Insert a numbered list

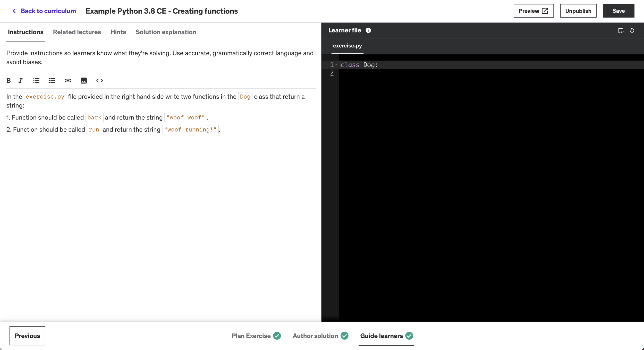(x=36, y=81)
